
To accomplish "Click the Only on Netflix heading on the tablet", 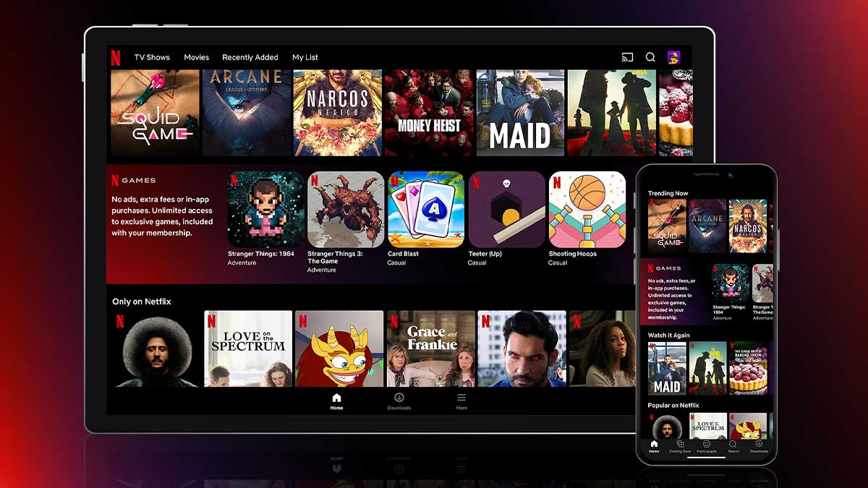I will 142,301.
